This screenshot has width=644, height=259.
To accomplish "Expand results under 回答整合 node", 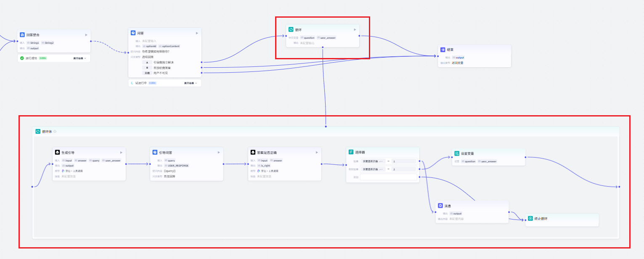I will (x=80, y=58).
